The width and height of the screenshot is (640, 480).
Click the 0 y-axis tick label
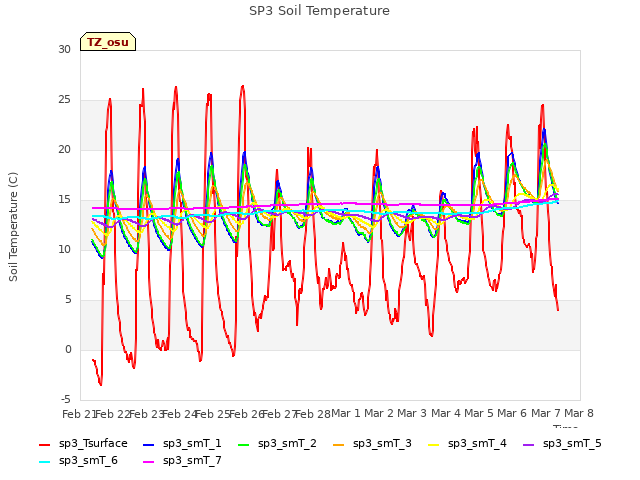(x=68, y=350)
